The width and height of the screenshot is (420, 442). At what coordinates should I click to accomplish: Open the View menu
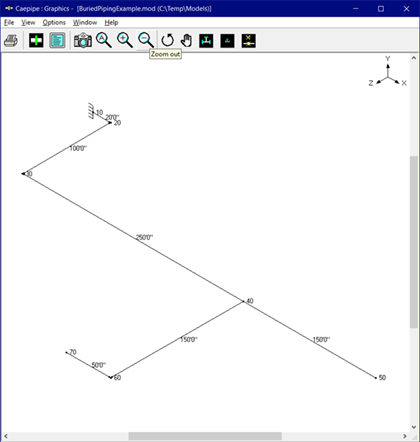[x=28, y=22]
